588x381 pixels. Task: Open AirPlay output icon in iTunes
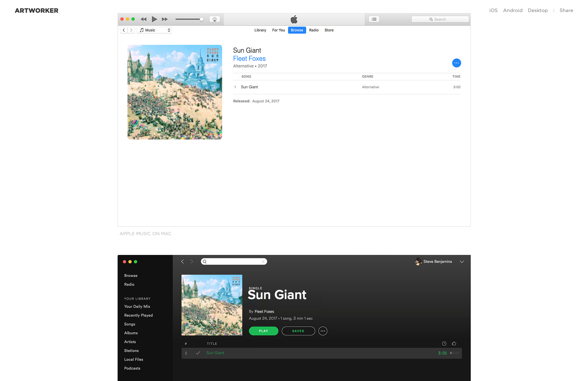215,19
